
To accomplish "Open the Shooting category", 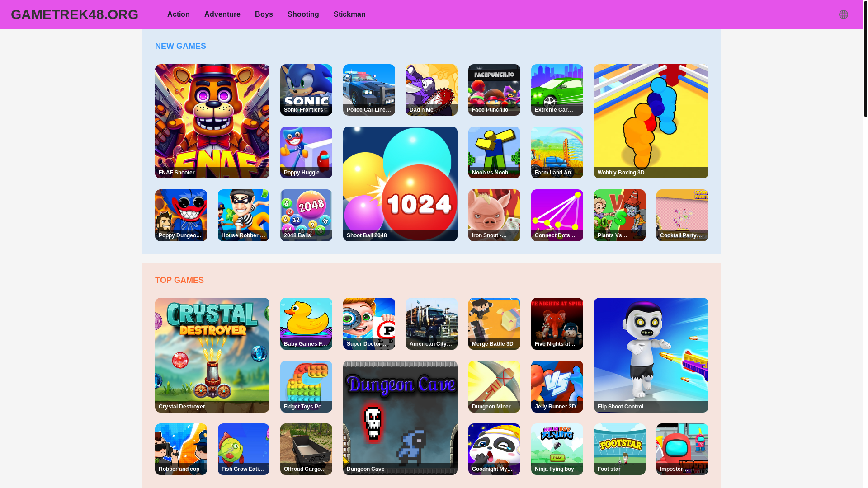I will coord(303,14).
